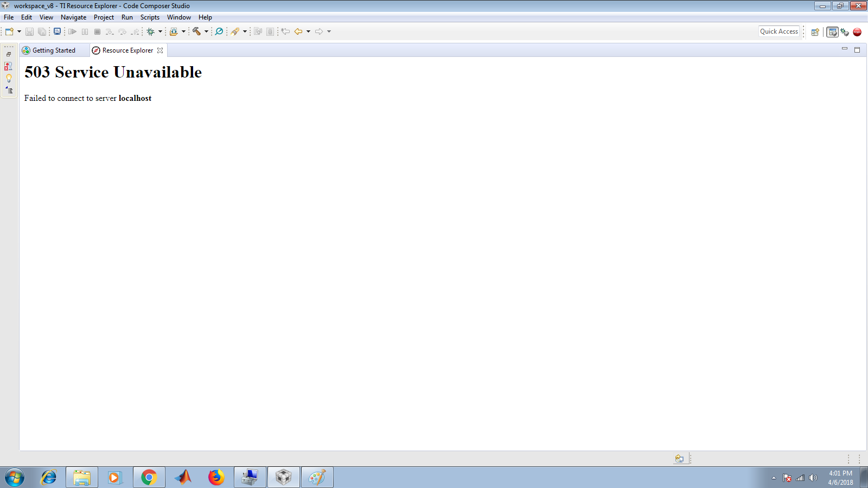The height and width of the screenshot is (488, 868).
Task: Open the New wizard dropdown arrow
Action: pos(19,31)
